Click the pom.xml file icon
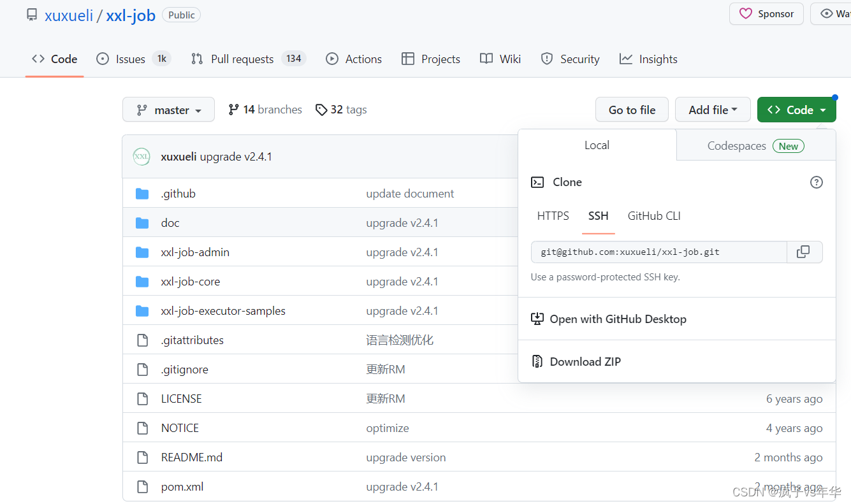Image resolution: width=851 pixels, height=504 pixels. pos(143,487)
